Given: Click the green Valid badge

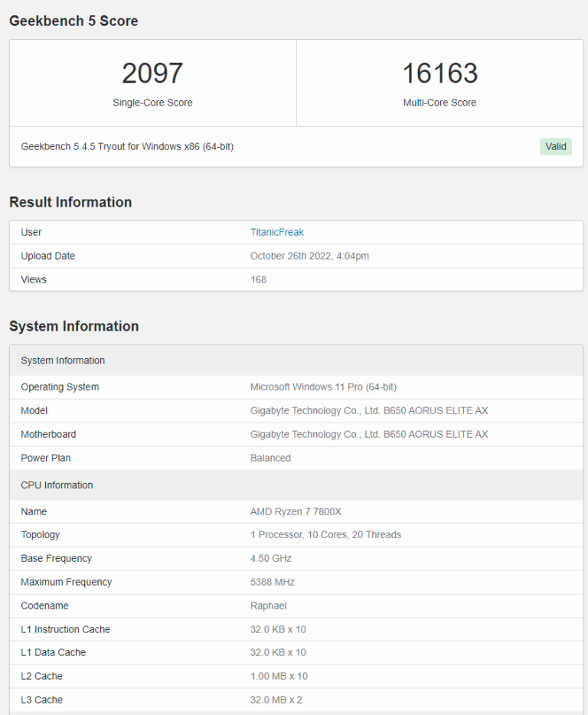Looking at the screenshot, I should point(555,146).
